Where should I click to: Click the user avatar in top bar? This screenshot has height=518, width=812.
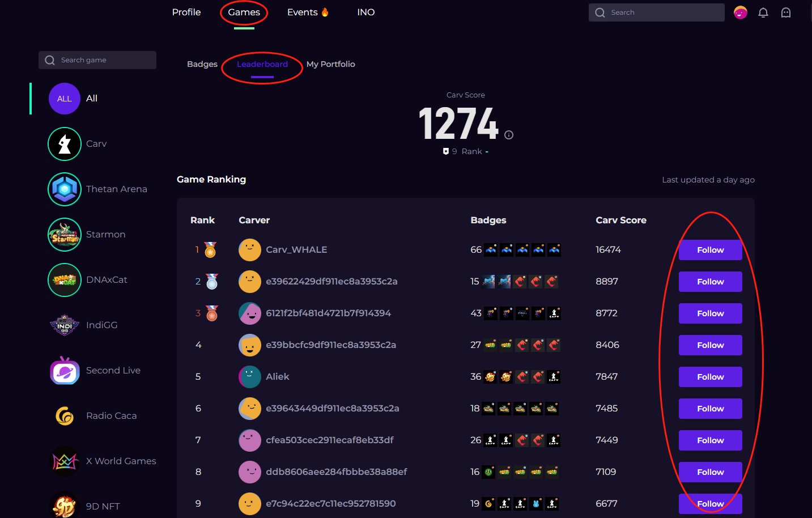coord(741,12)
